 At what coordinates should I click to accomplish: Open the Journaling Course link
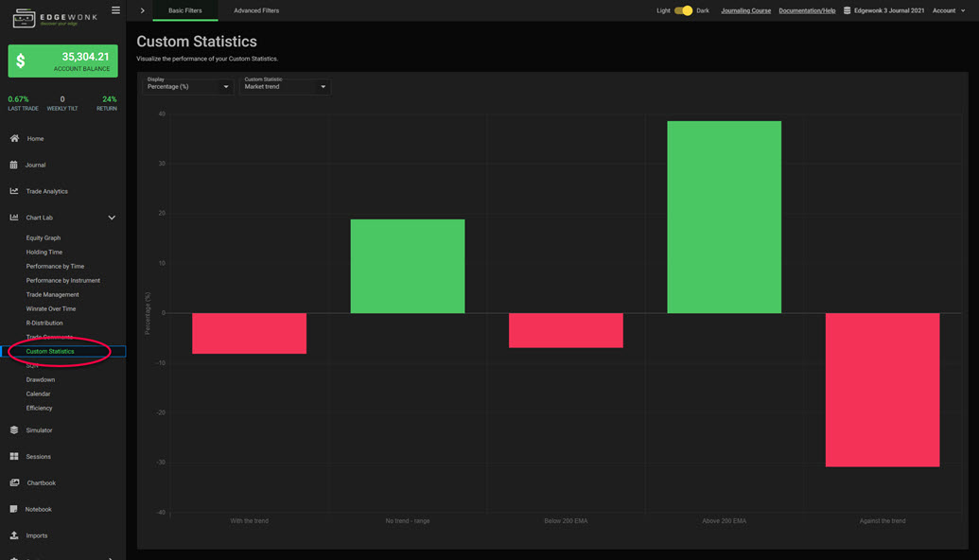pyautogui.click(x=745, y=10)
